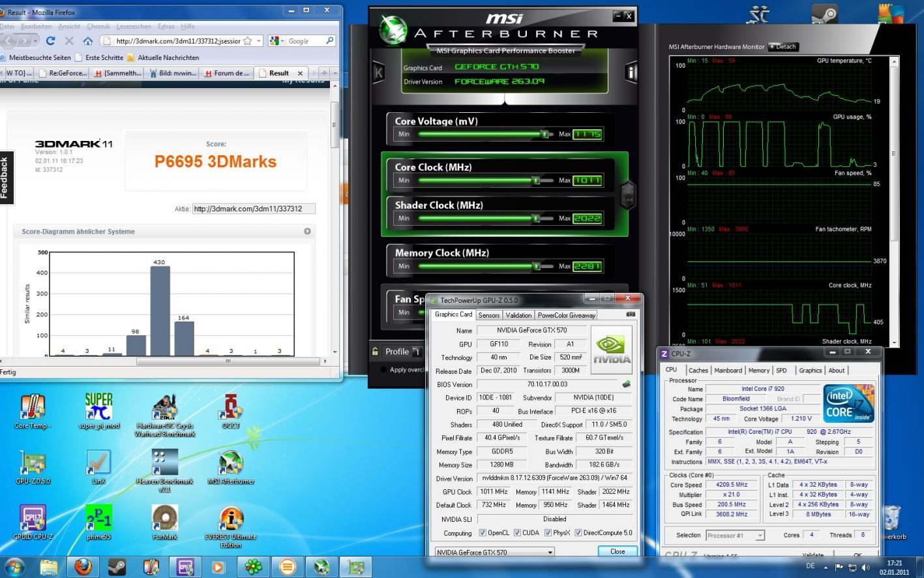Image resolution: width=924 pixels, height=578 pixels.
Task: Open the Windows Start orb
Action: pyautogui.click(x=14, y=566)
